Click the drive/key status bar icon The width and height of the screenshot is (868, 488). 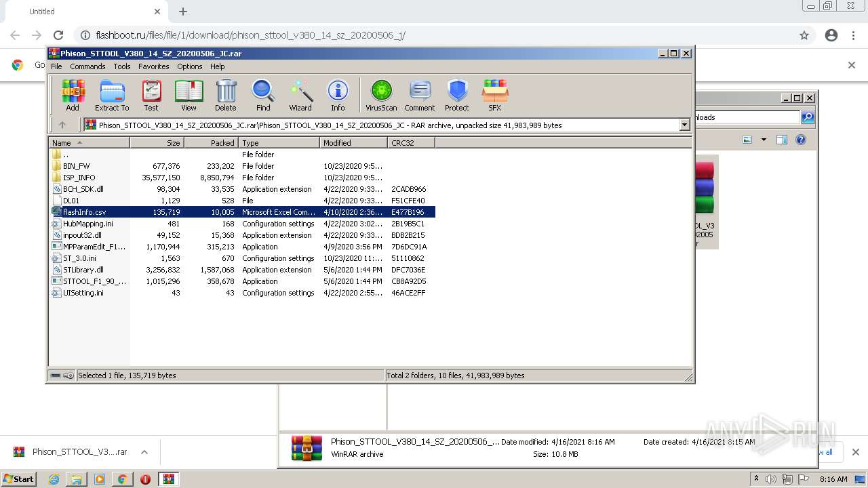pyautogui.click(x=62, y=375)
